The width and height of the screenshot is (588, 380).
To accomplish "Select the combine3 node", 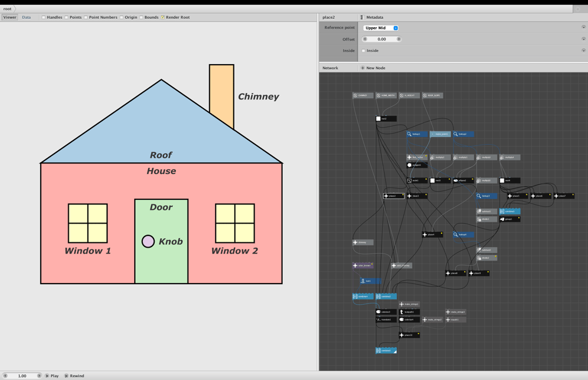I will click(x=510, y=212).
